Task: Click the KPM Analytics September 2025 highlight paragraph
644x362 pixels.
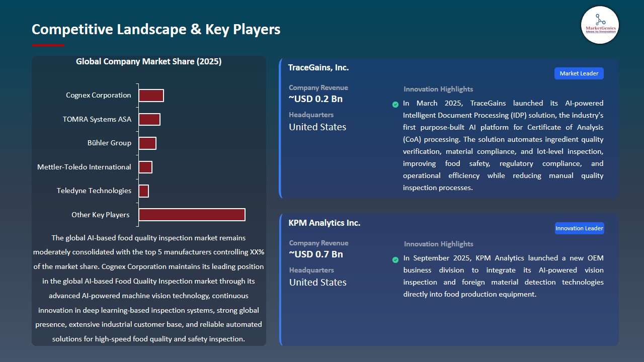Action: [x=503, y=276]
